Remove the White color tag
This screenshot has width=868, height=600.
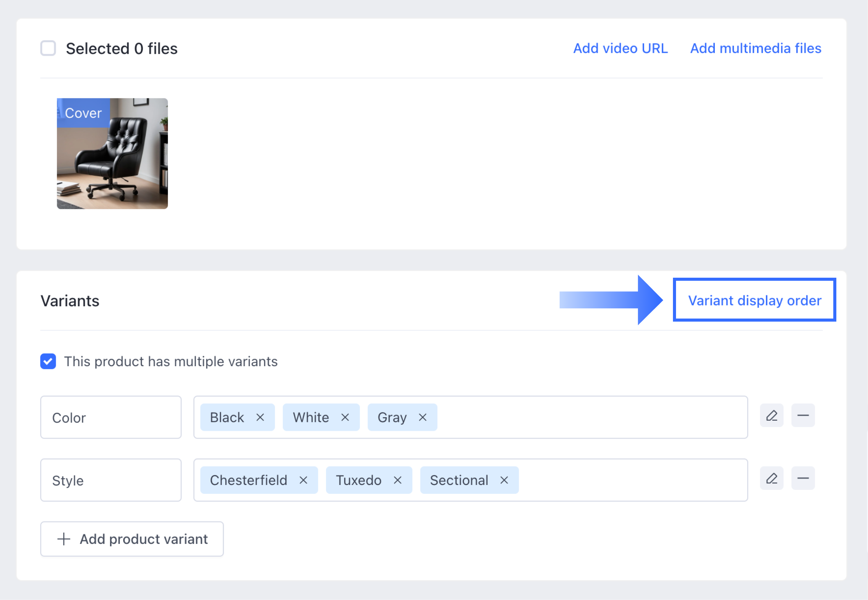[x=345, y=417]
